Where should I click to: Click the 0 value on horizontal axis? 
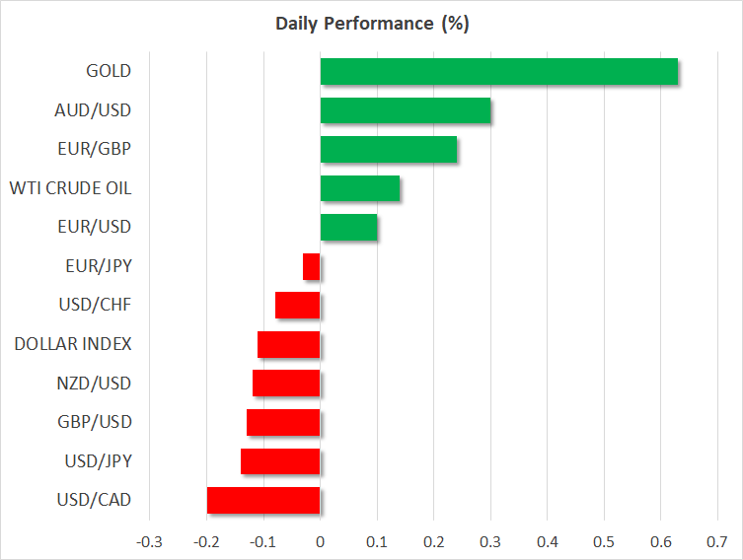point(320,541)
